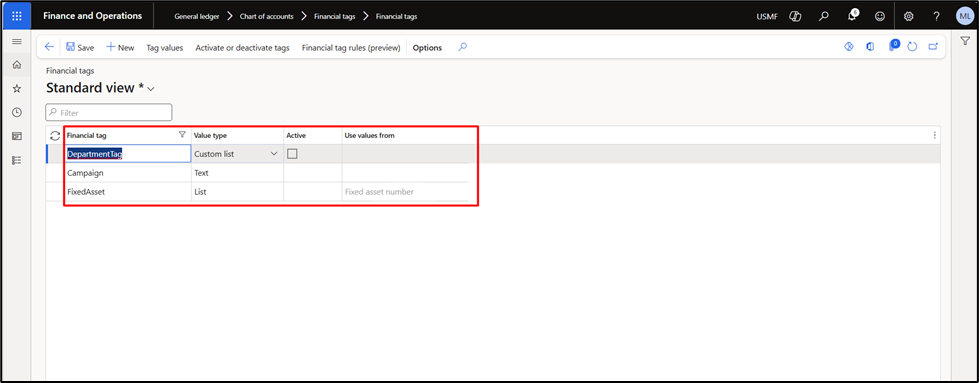Open Financial tag column filter funnel

tap(182, 134)
